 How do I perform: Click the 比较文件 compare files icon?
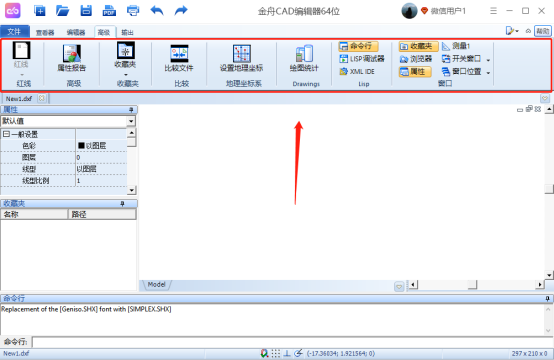click(179, 58)
